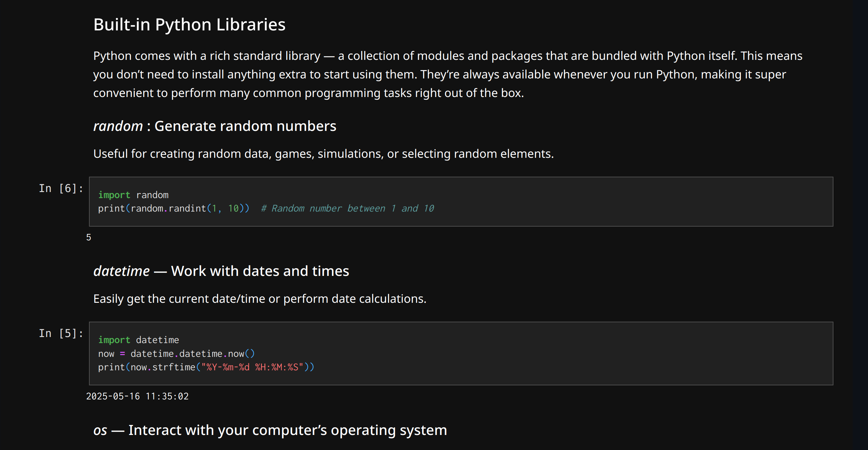Click the 'Built-in Python Libraries' heading
868x450 pixels.
[189, 25]
